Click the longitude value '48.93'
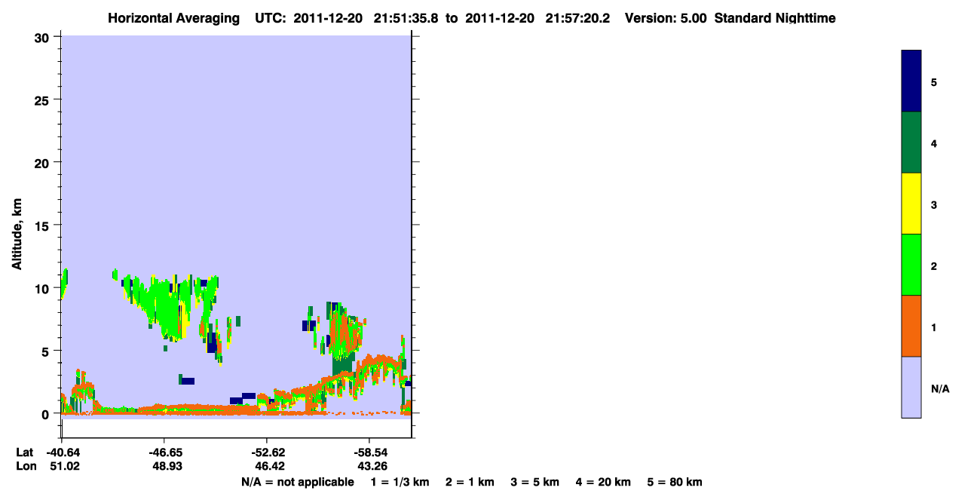Image resolution: width=980 pixels, height=503 pixels. (x=167, y=467)
